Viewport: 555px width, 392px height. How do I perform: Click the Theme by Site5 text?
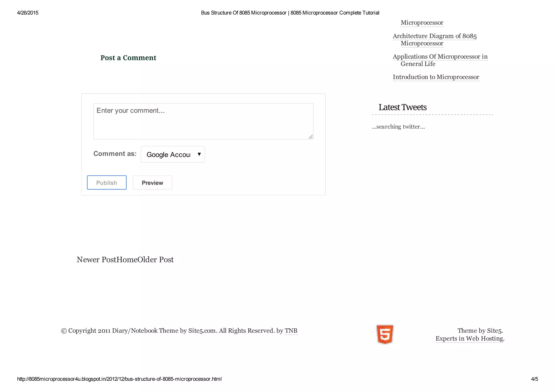point(480,331)
